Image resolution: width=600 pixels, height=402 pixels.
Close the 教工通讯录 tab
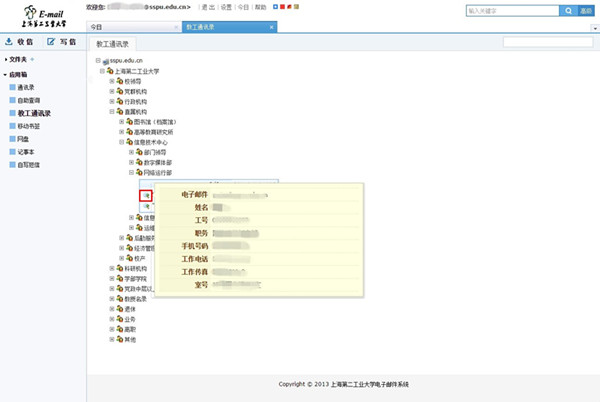tap(273, 26)
